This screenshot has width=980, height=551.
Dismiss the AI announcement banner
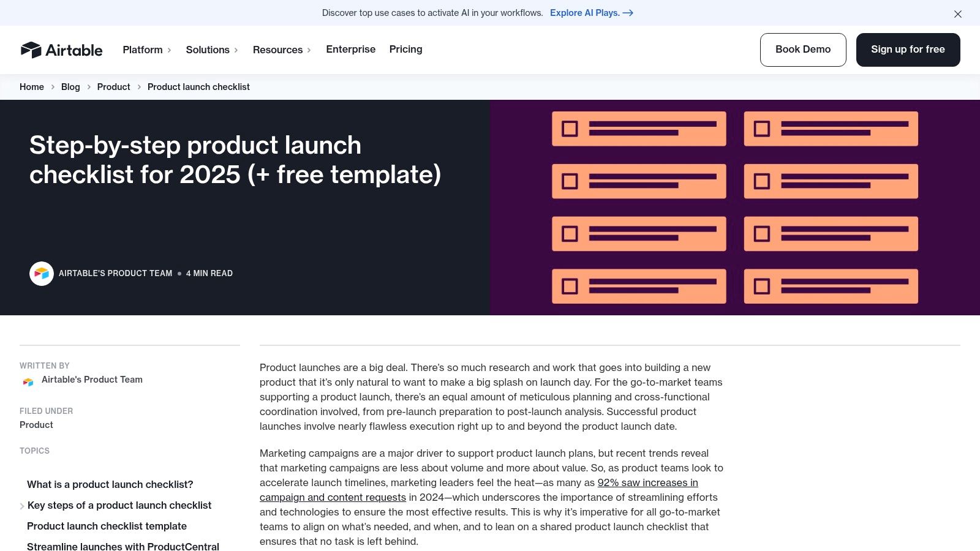click(x=958, y=13)
